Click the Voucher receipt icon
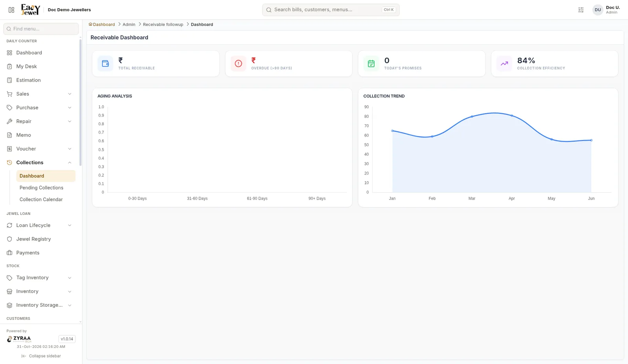This screenshot has height=364, width=628. 9,149
